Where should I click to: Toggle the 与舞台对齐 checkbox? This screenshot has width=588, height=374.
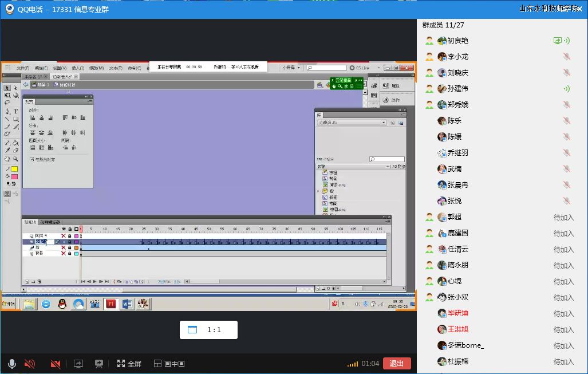coord(32,159)
